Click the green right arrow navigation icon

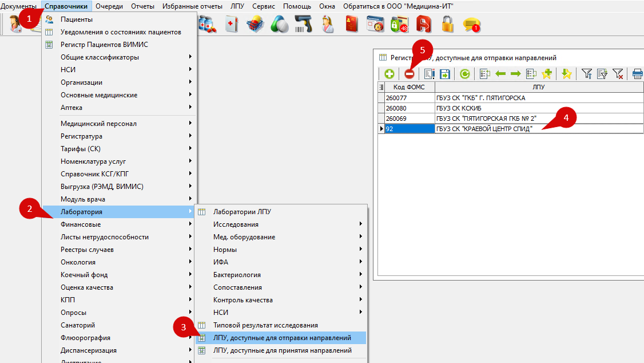pos(515,74)
